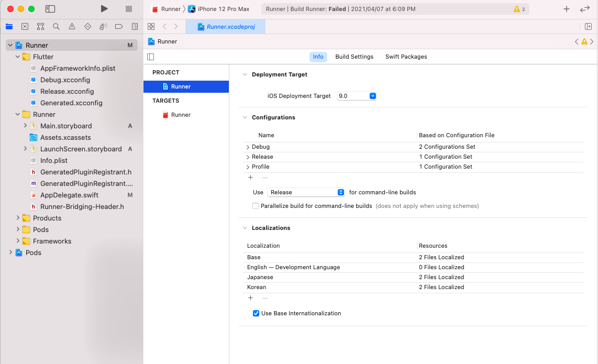Switch to the Info tab
The height and width of the screenshot is (364, 598).
pyautogui.click(x=318, y=57)
